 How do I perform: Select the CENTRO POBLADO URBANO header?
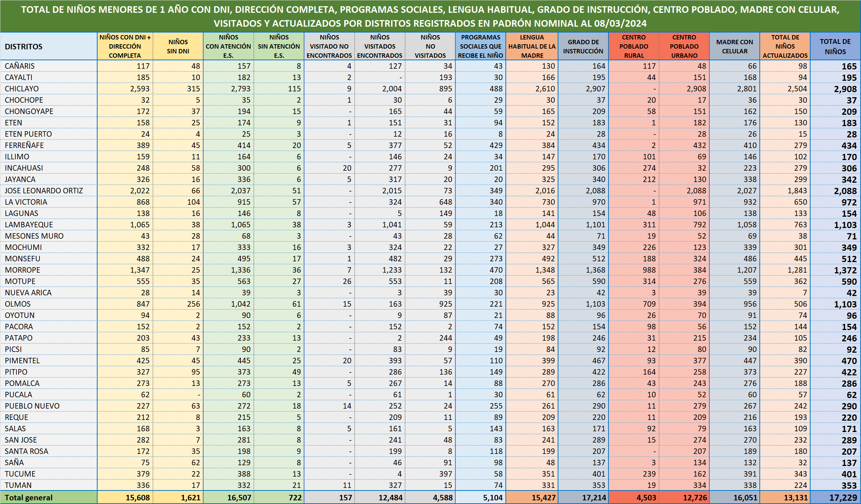pos(684,46)
